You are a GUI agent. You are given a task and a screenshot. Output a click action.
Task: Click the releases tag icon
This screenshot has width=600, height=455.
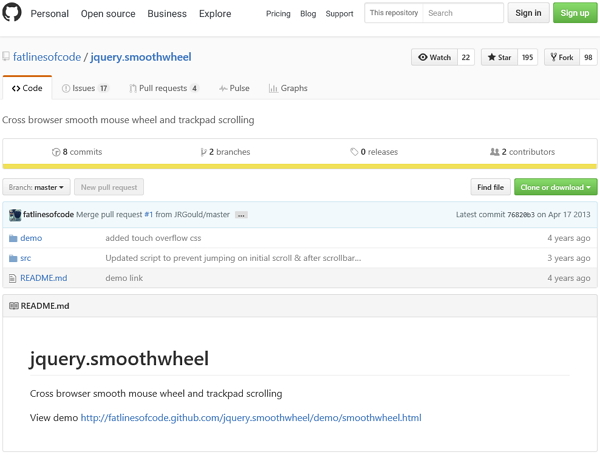(x=354, y=152)
